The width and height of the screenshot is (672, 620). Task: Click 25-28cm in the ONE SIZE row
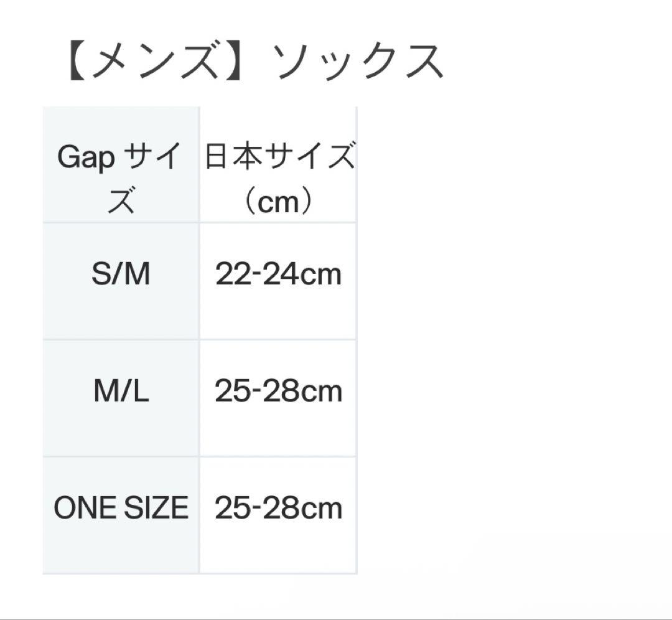point(279,509)
